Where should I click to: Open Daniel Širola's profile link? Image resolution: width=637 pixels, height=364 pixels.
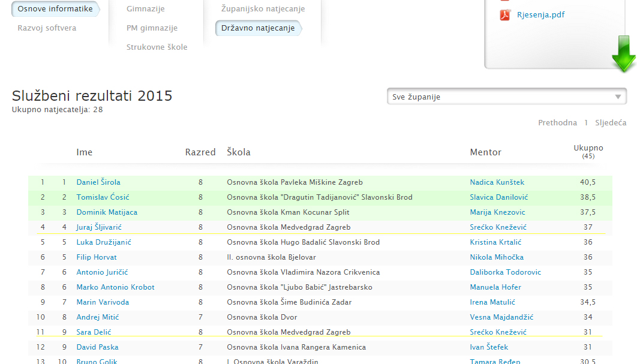point(98,182)
